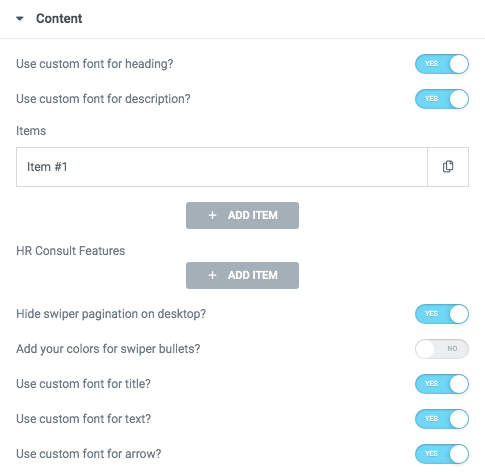Disable custom font for description
This screenshot has height=472, width=485.
click(x=442, y=99)
